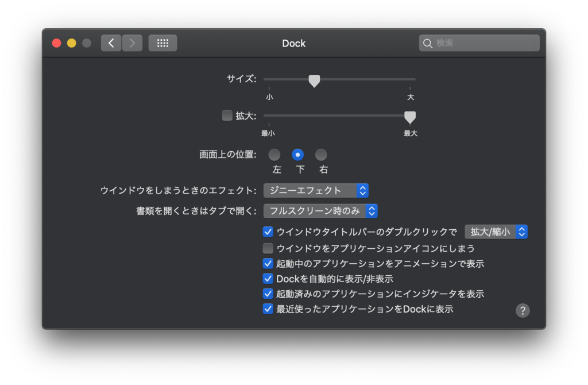Click the search magnifier icon

(x=428, y=43)
